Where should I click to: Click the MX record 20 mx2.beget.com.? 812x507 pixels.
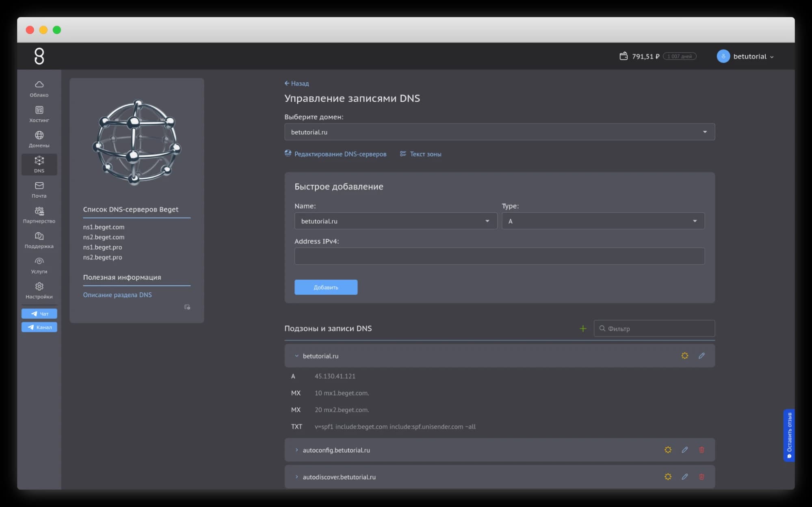tap(342, 410)
